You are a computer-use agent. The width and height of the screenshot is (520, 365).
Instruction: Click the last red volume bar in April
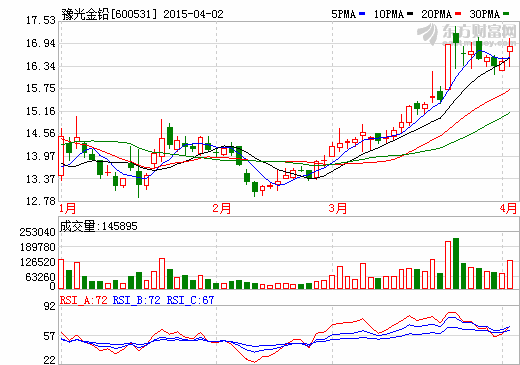point(510,275)
